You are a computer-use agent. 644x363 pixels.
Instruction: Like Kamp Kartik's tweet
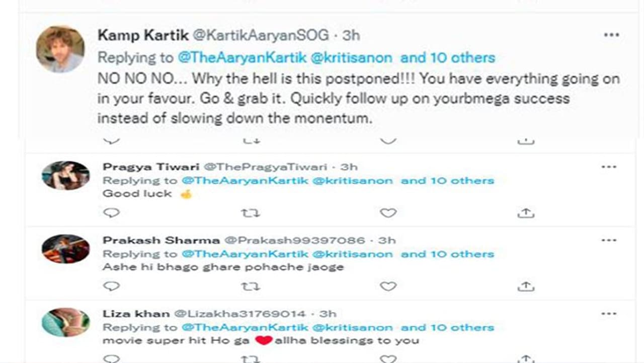[388, 141]
